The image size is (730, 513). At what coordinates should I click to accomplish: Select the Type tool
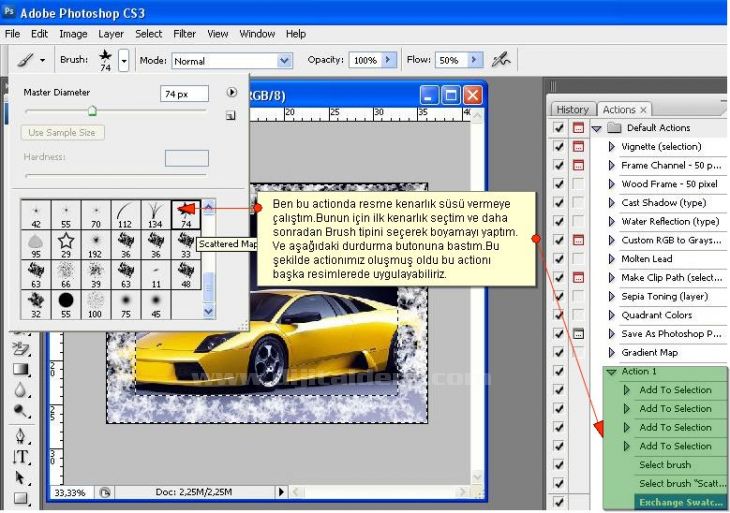point(20,457)
